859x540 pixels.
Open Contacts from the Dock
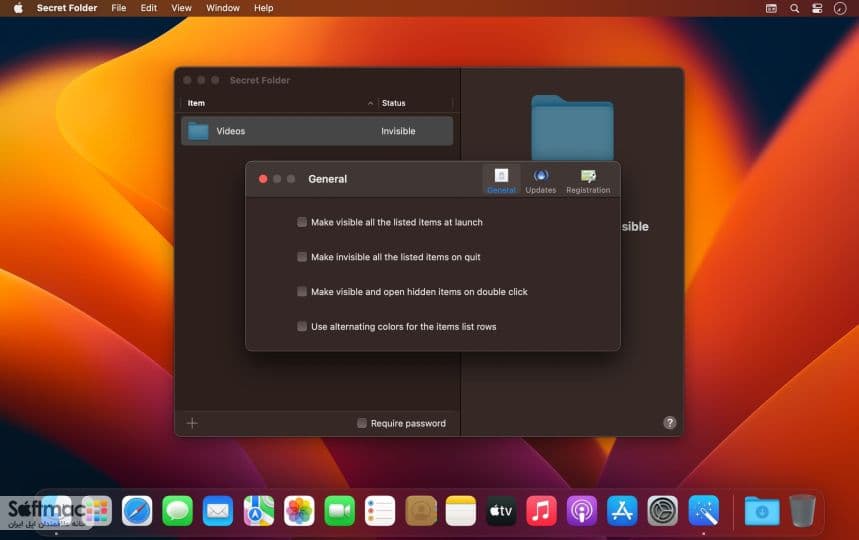pos(420,511)
